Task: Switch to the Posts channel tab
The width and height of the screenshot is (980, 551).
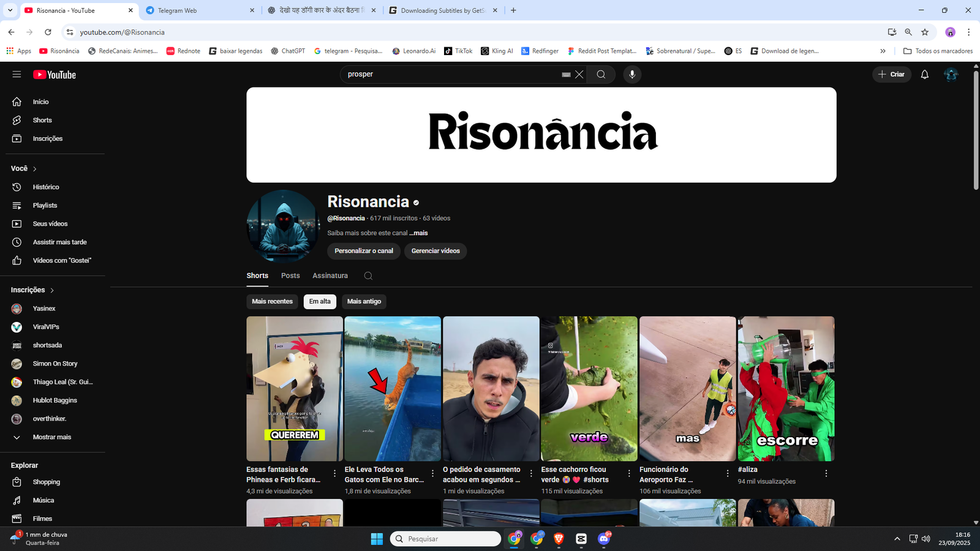Action: 290,276
